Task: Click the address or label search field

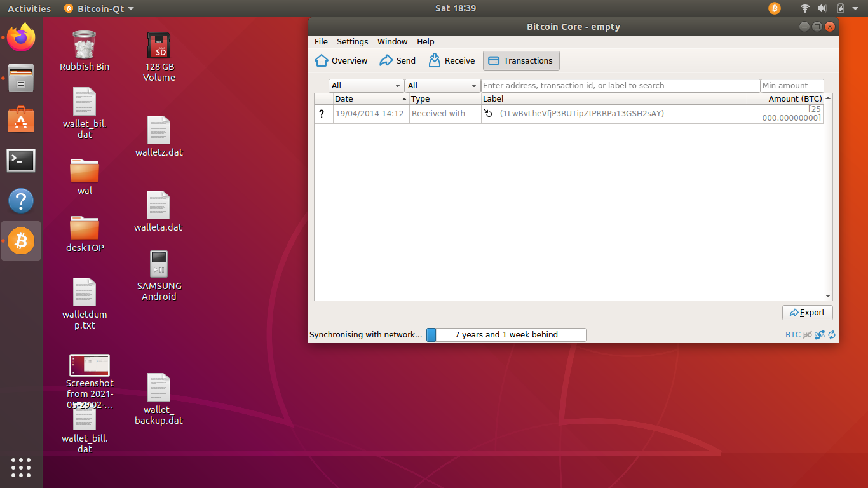Action: (x=620, y=86)
